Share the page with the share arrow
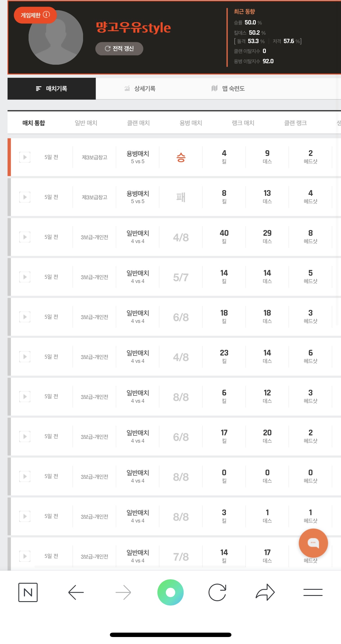Screen dimensions: 341x644 tap(265, 592)
